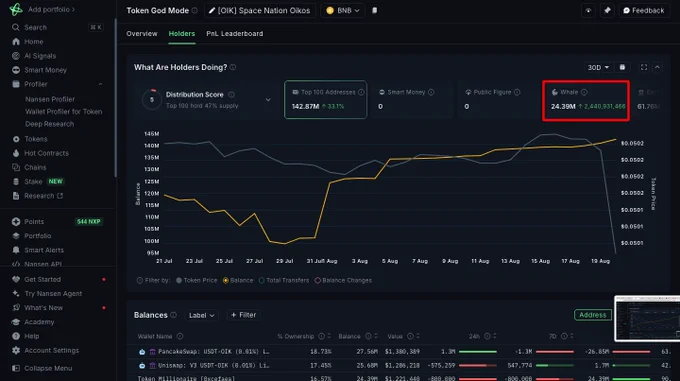Click the Uniswap 24h red change bar
This screenshot has width=680, height=381.
[477, 365]
